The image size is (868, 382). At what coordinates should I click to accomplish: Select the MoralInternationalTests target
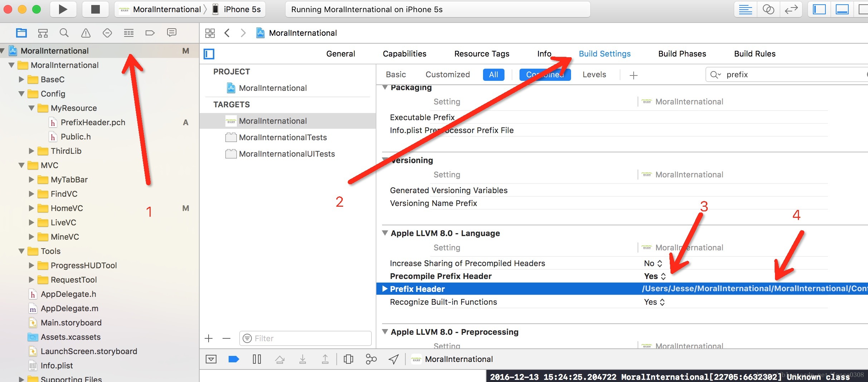283,138
